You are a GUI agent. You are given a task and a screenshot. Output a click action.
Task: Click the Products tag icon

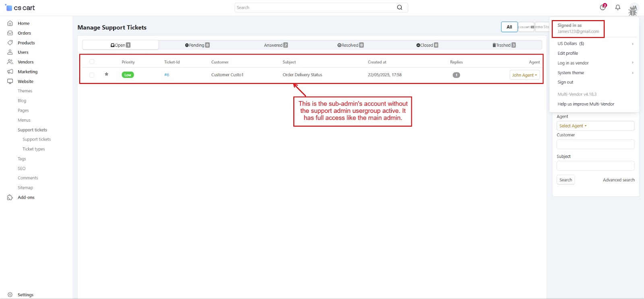click(x=10, y=43)
